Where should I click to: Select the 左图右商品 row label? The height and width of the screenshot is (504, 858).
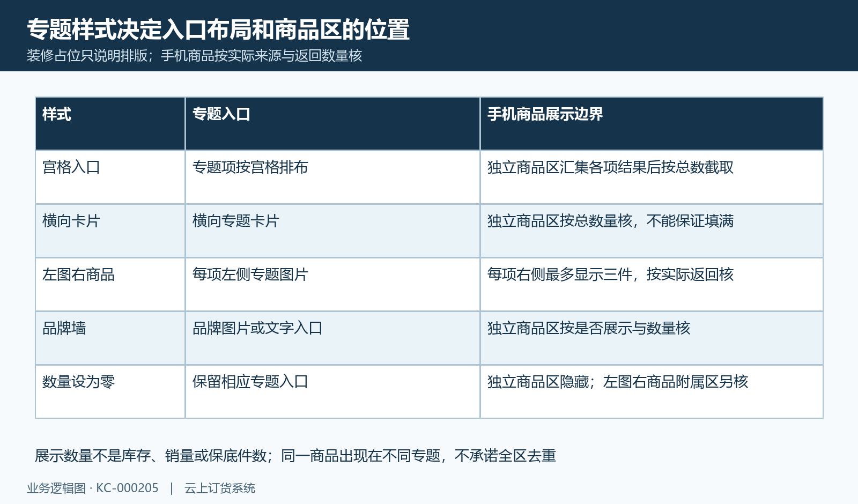pyautogui.click(x=110, y=284)
